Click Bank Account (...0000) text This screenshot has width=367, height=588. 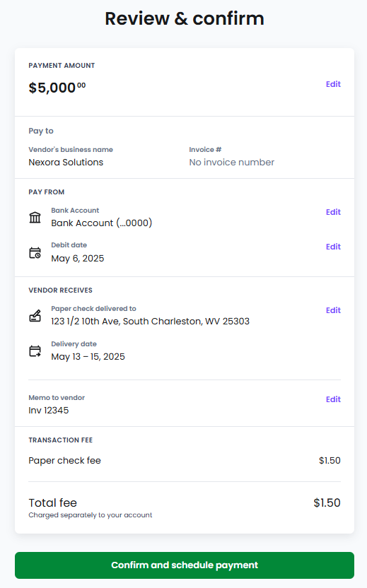coord(101,223)
